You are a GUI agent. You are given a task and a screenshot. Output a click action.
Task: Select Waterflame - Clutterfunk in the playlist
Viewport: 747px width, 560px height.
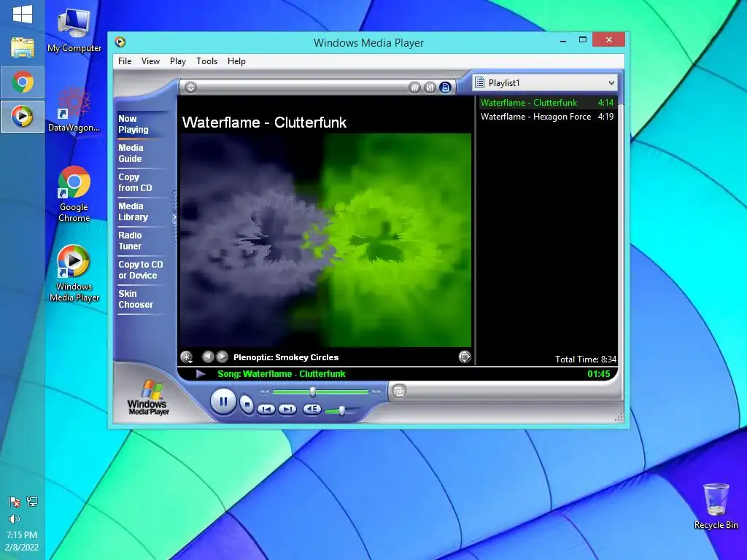tap(547, 103)
